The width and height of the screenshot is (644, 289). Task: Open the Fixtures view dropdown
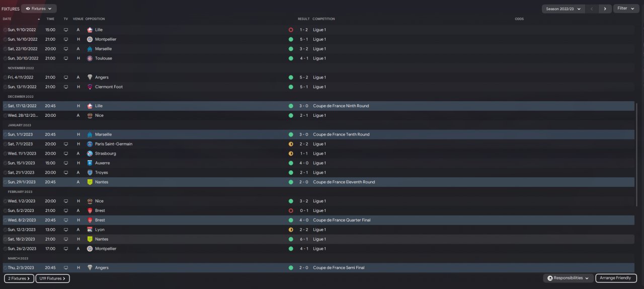tap(39, 9)
